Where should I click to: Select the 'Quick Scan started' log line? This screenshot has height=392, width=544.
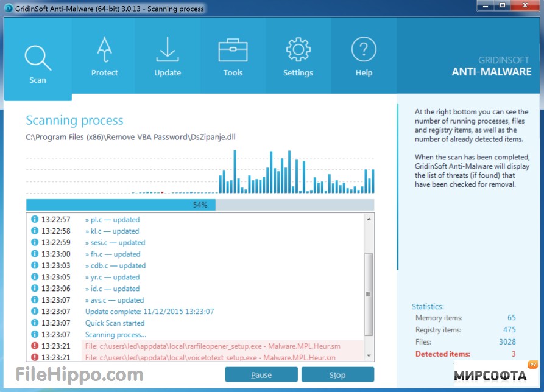coord(115,323)
